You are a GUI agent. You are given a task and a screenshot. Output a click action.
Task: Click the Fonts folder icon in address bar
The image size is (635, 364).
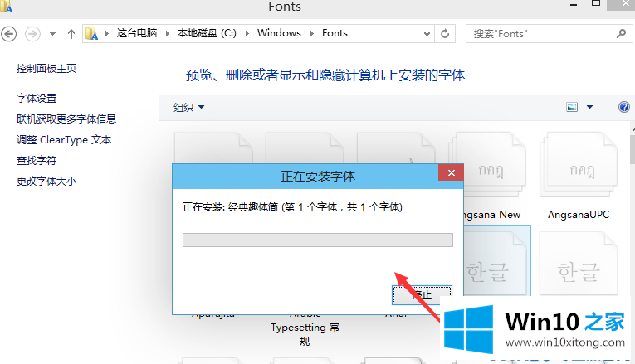92,33
